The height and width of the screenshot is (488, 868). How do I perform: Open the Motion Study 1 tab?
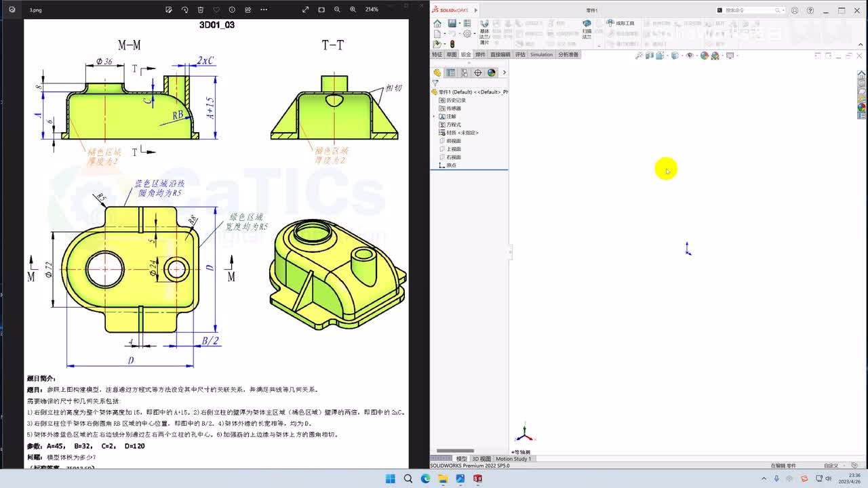(x=513, y=459)
